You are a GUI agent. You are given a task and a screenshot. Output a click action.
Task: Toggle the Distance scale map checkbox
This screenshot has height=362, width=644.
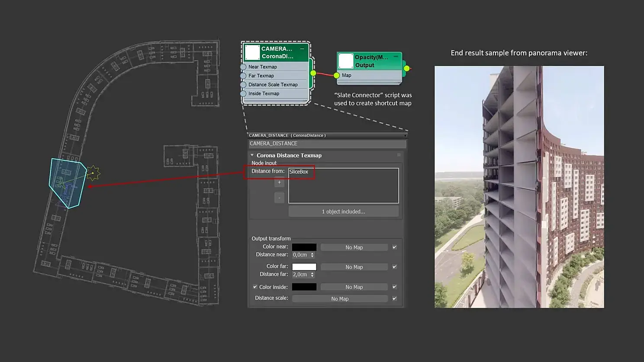click(x=394, y=298)
